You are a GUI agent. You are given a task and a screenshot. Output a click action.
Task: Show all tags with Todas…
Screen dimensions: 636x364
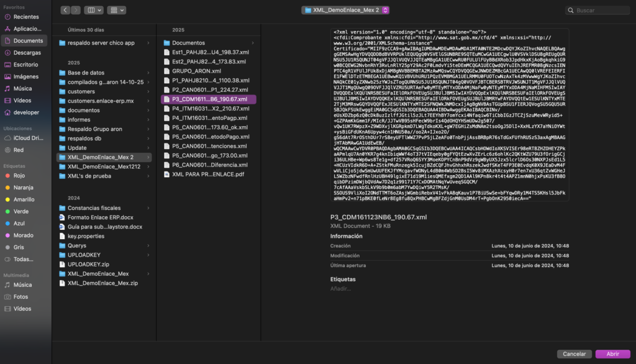click(x=24, y=259)
